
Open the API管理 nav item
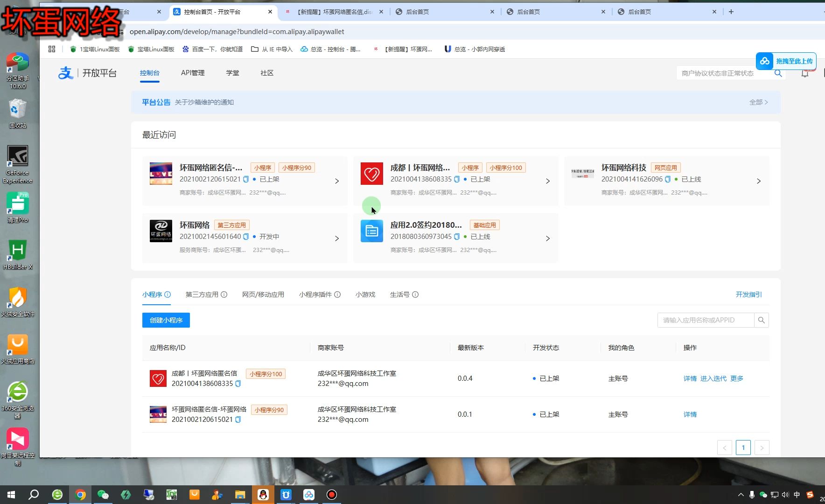point(193,73)
